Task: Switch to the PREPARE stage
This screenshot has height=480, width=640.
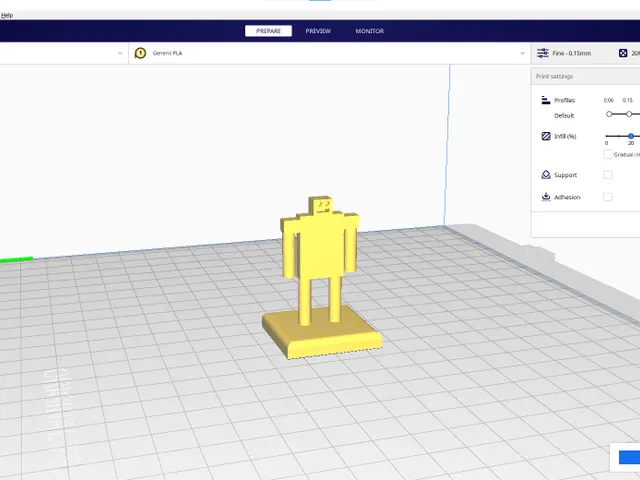Action: (268, 31)
